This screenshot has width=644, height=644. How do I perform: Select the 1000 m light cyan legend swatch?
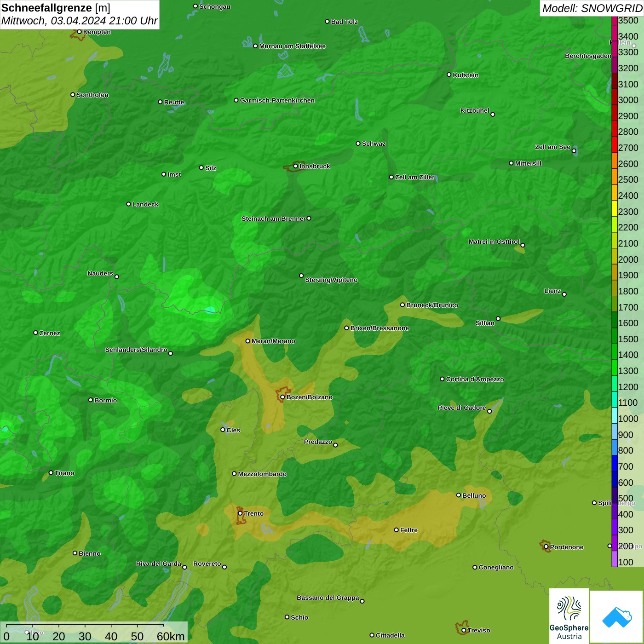click(x=614, y=415)
